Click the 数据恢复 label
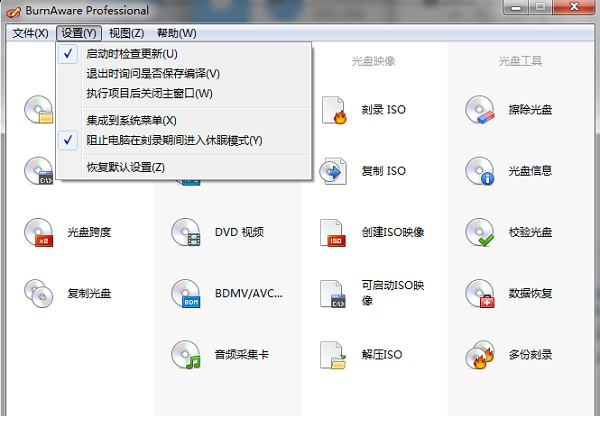Image resolution: width=600 pixels, height=432 pixels. pos(530,293)
